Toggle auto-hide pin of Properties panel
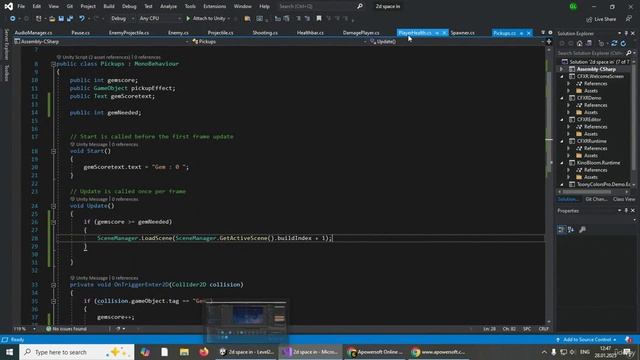Screen dimensions: 640x360 tap(626, 211)
